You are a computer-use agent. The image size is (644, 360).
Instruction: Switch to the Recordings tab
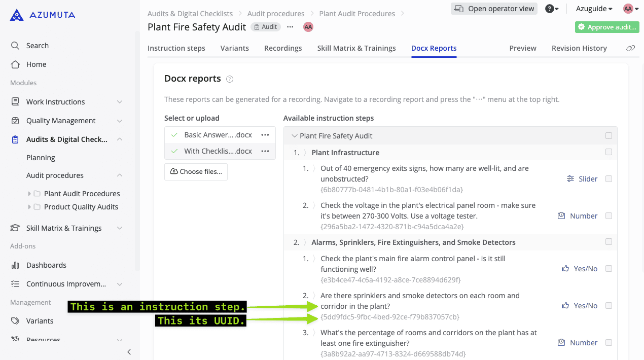point(283,48)
